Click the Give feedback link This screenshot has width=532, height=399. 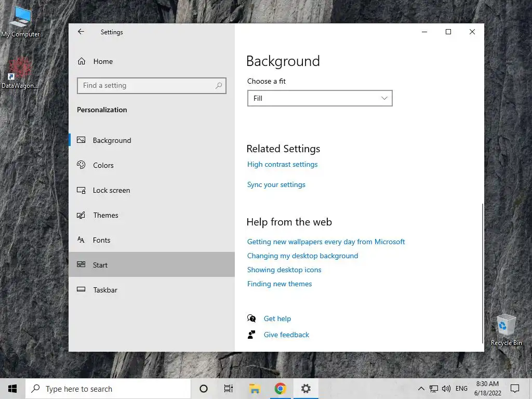pyautogui.click(x=286, y=335)
